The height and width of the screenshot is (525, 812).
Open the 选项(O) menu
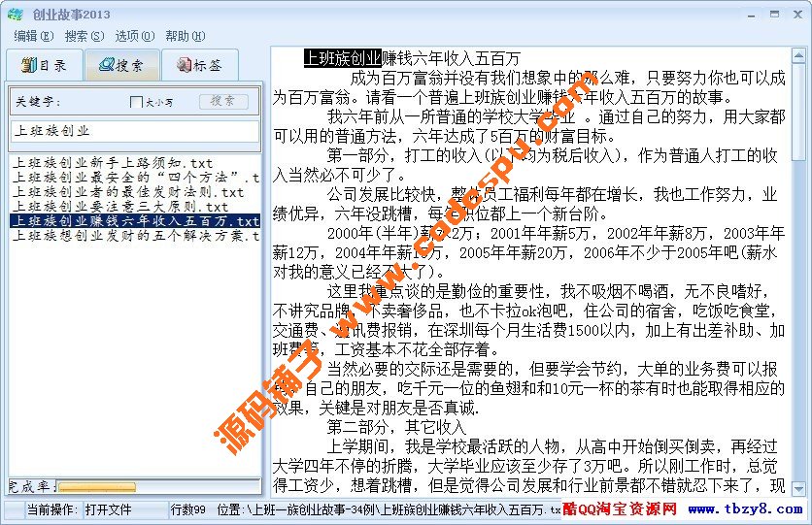(135, 36)
